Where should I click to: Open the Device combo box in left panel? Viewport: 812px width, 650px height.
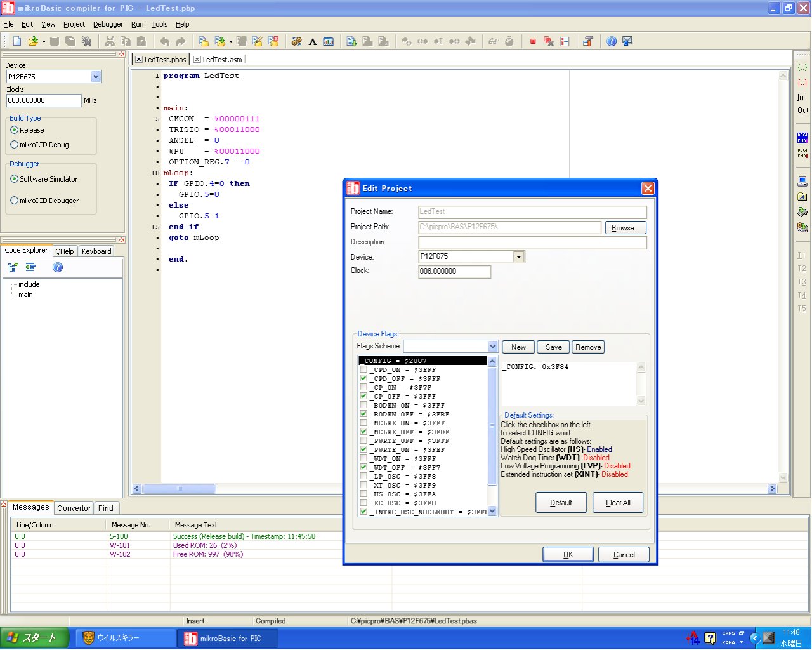click(96, 77)
